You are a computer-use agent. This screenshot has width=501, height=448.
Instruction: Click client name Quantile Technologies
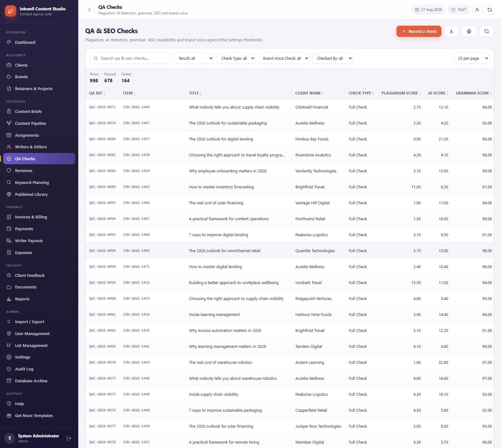pyautogui.click(x=315, y=251)
